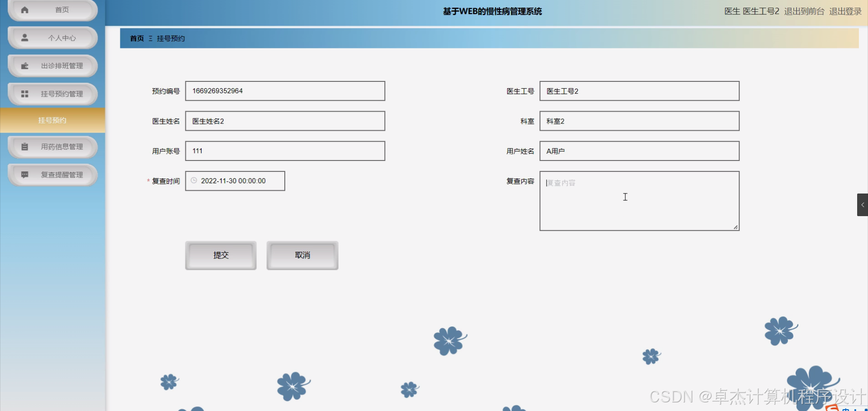Focus the 科室 input field
The width and height of the screenshot is (868, 411).
coord(639,121)
